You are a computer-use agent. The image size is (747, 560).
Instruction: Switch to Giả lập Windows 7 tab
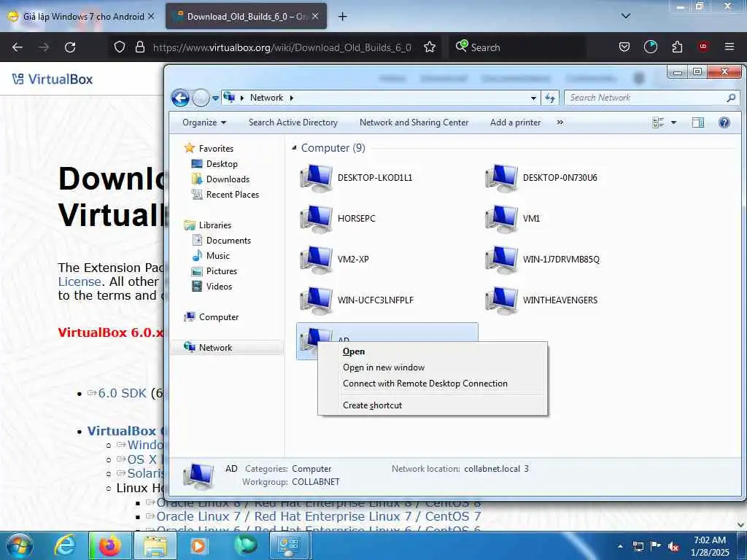[81, 16]
